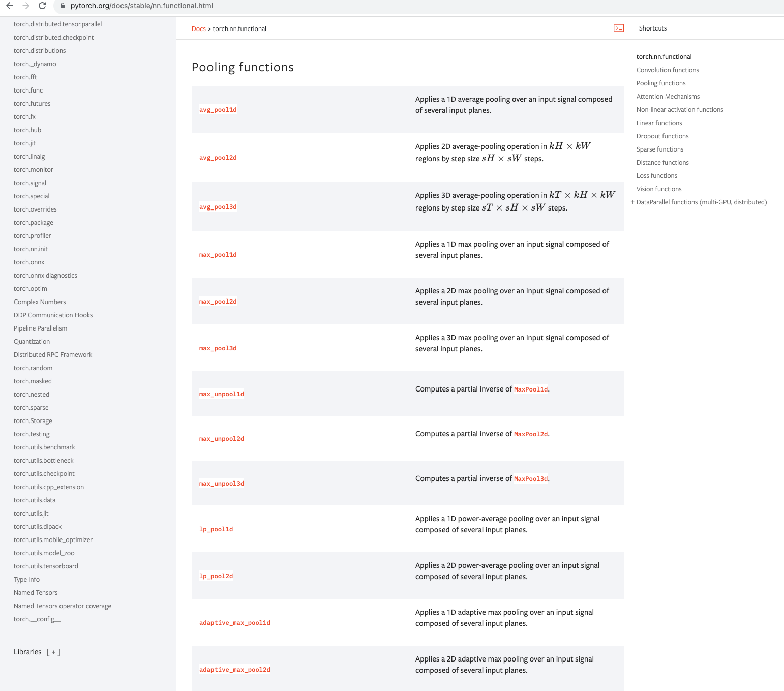Open avg_pool2d function link
The image size is (784, 691).
[218, 158]
